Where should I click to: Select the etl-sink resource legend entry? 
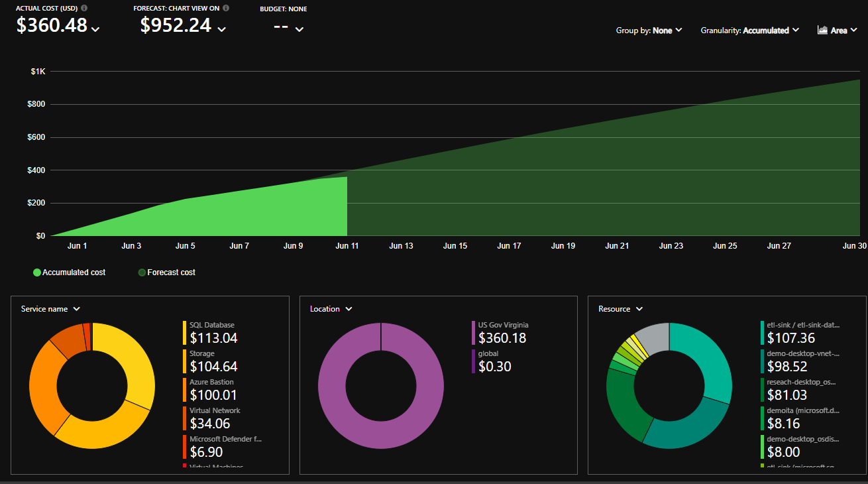(x=800, y=333)
